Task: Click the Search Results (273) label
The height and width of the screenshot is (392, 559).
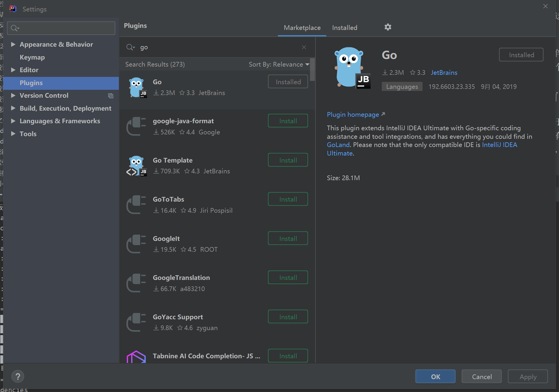Action: coord(155,64)
